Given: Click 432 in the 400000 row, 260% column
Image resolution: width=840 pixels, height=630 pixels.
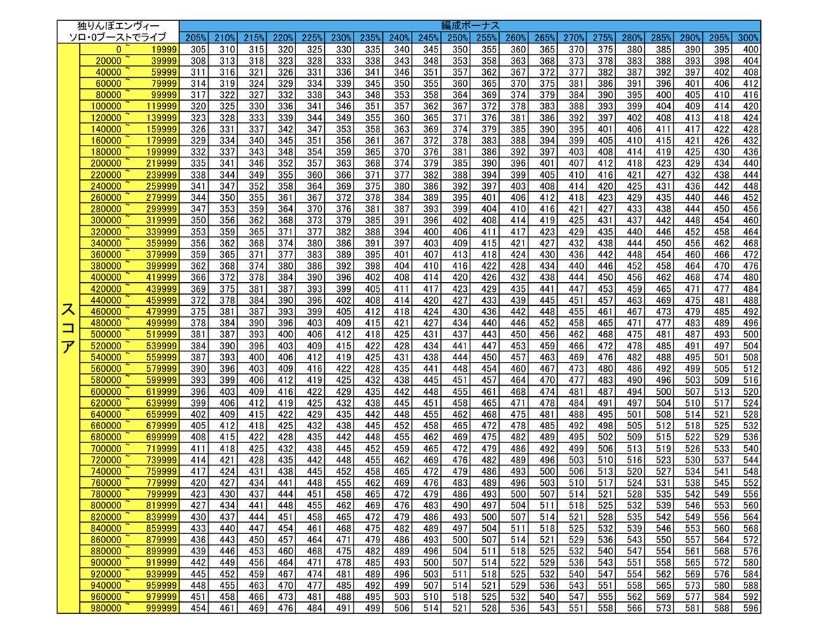Looking at the screenshot, I should pyautogui.click(x=513, y=277).
